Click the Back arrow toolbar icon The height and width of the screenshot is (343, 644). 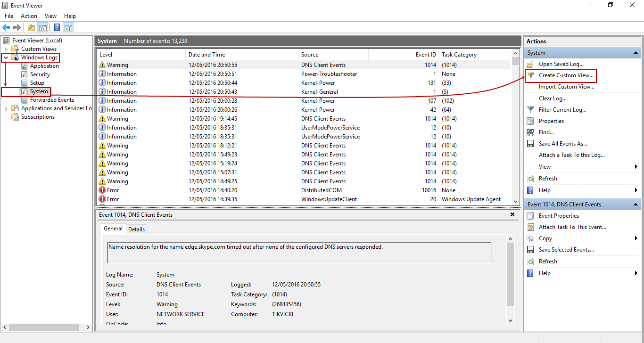coord(6,27)
